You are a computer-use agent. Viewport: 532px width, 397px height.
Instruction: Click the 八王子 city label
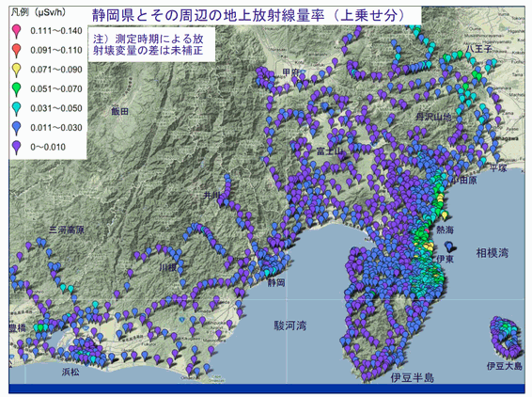click(479, 49)
